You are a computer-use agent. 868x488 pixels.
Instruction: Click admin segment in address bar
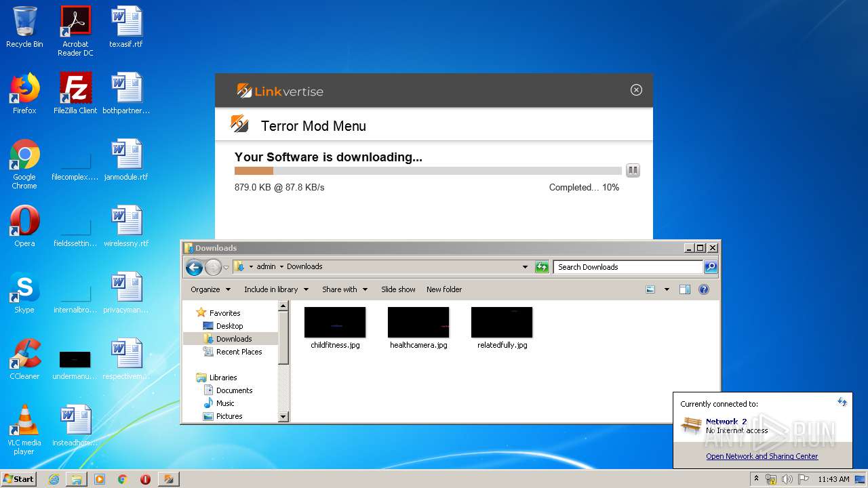click(x=266, y=267)
